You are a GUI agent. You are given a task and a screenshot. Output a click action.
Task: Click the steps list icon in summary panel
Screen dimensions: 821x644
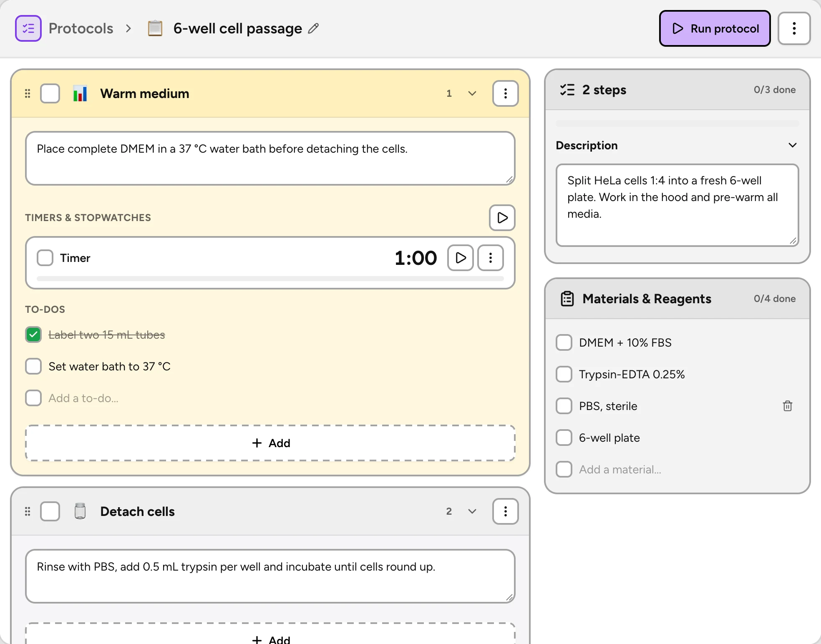567,90
